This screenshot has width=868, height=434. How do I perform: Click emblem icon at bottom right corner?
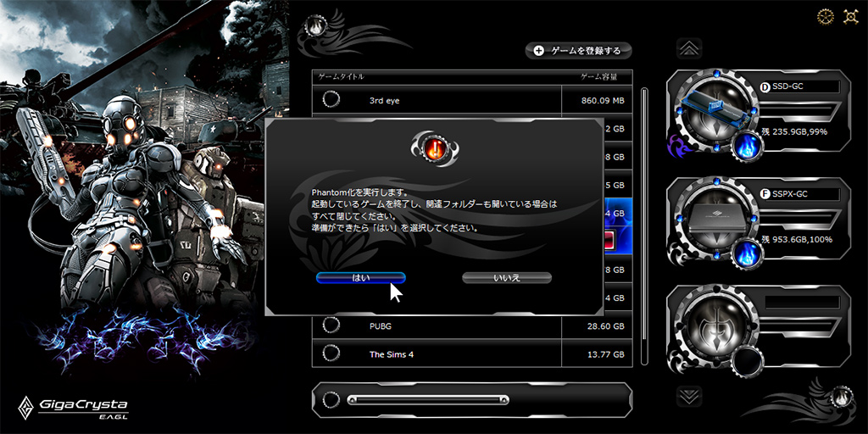point(840,395)
